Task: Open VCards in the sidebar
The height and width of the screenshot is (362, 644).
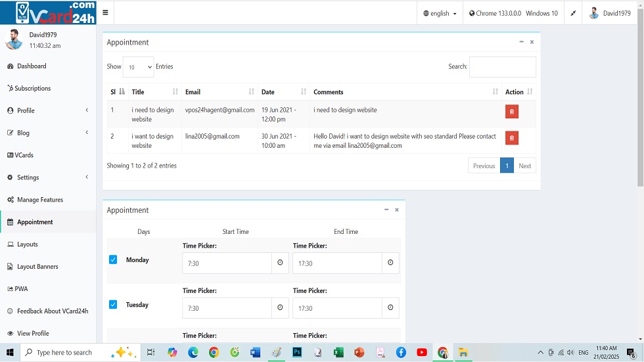Action: (x=24, y=155)
